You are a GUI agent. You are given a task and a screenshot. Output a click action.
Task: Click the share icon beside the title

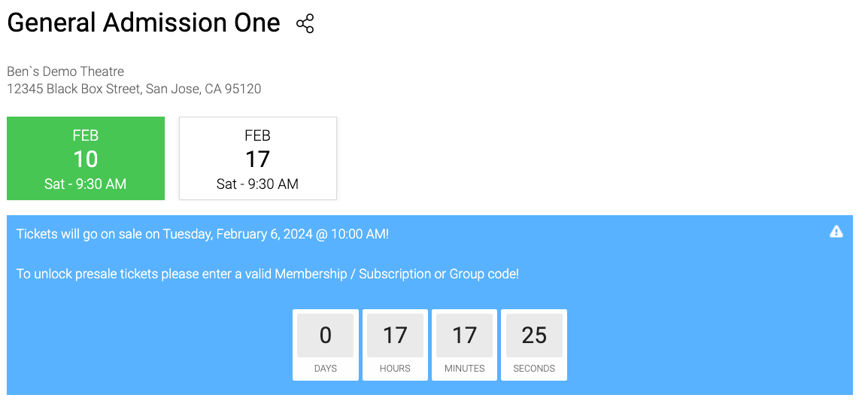tap(305, 24)
